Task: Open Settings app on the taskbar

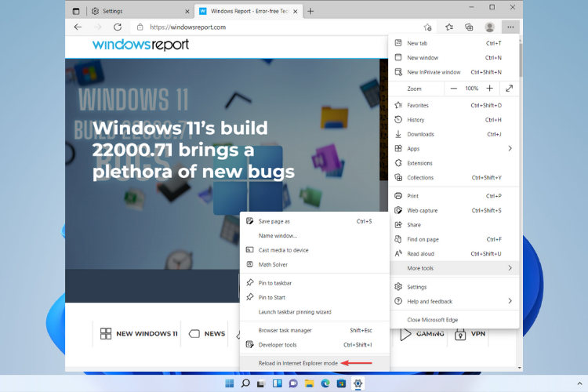Action: [358, 383]
